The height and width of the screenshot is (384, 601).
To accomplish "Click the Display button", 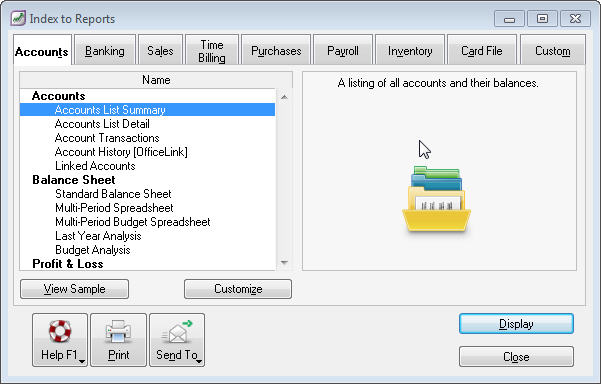I will point(516,324).
